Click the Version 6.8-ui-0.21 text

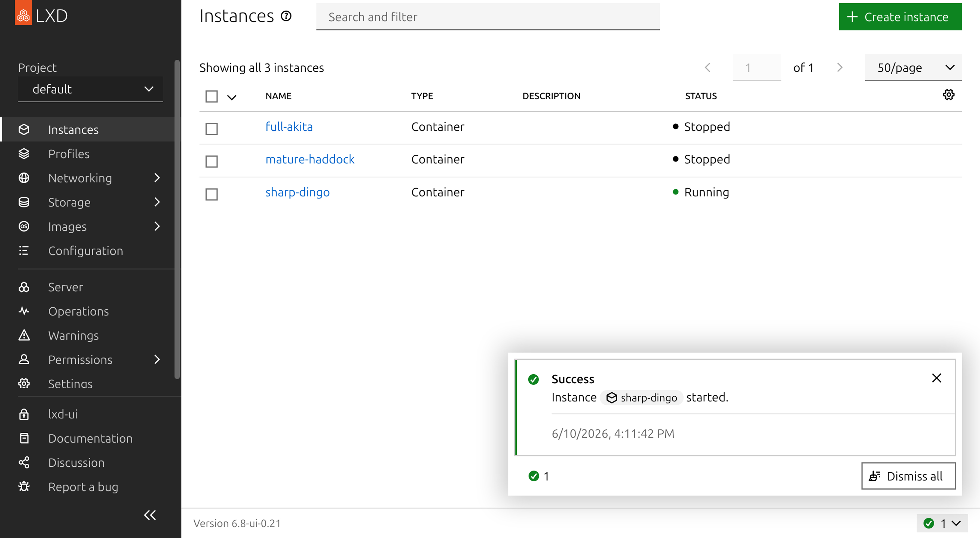pyautogui.click(x=237, y=524)
